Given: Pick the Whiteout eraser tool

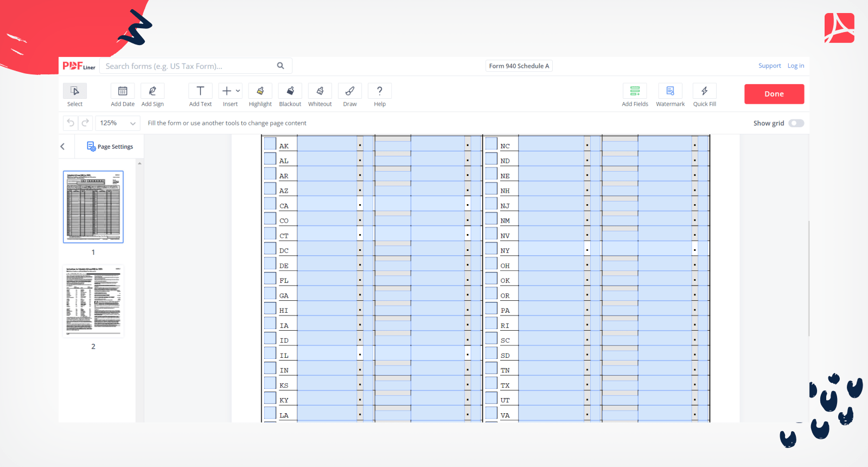Looking at the screenshot, I should (x=320, y=91).
